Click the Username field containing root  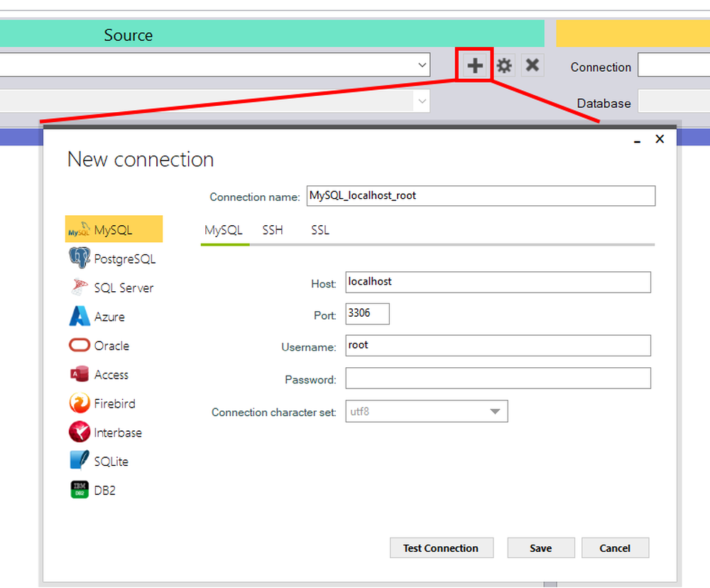[498, 345]
